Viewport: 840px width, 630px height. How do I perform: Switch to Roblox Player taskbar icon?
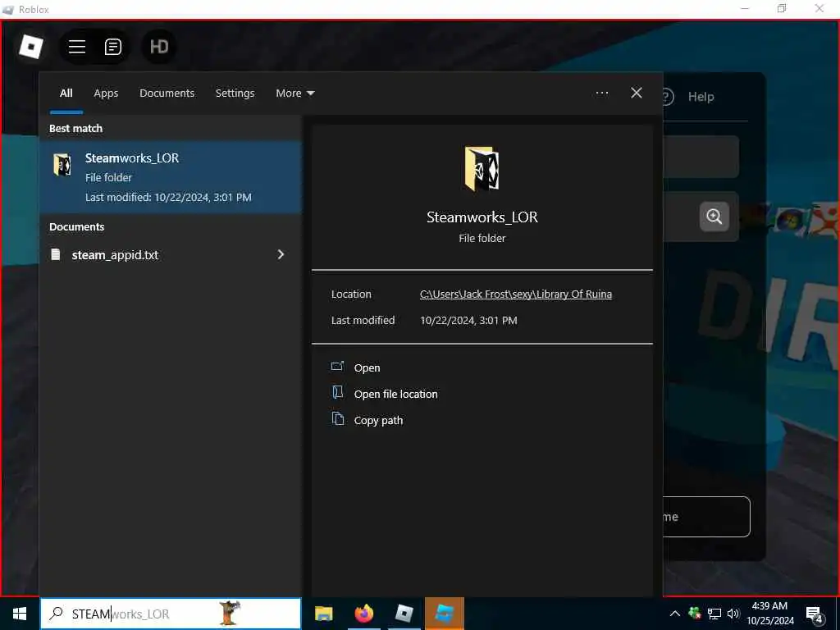[x=404, y=614]
